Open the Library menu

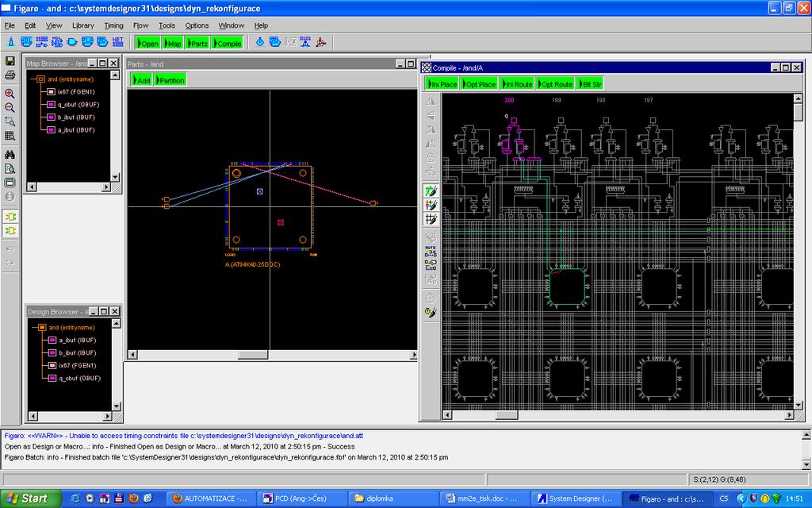coord(82,25)
